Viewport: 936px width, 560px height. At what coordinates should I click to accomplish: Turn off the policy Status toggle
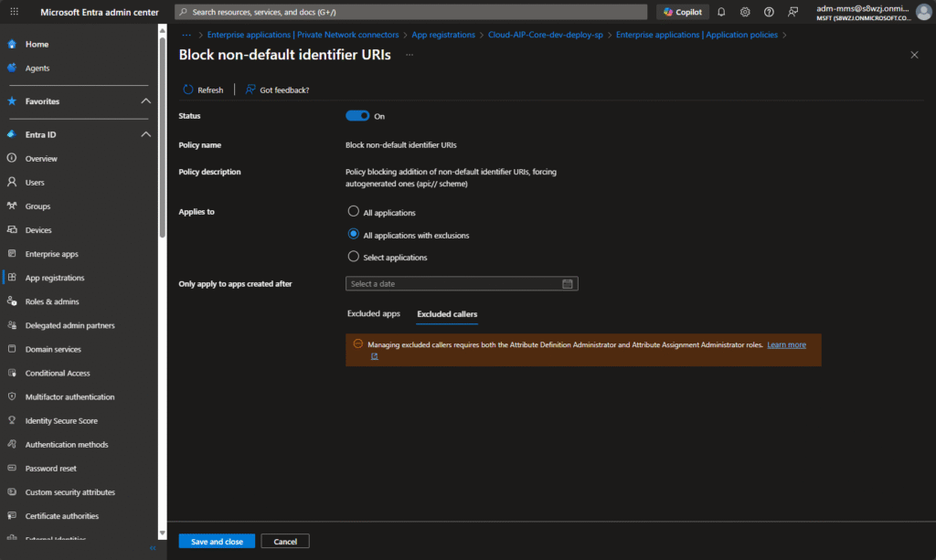(357, 116)
